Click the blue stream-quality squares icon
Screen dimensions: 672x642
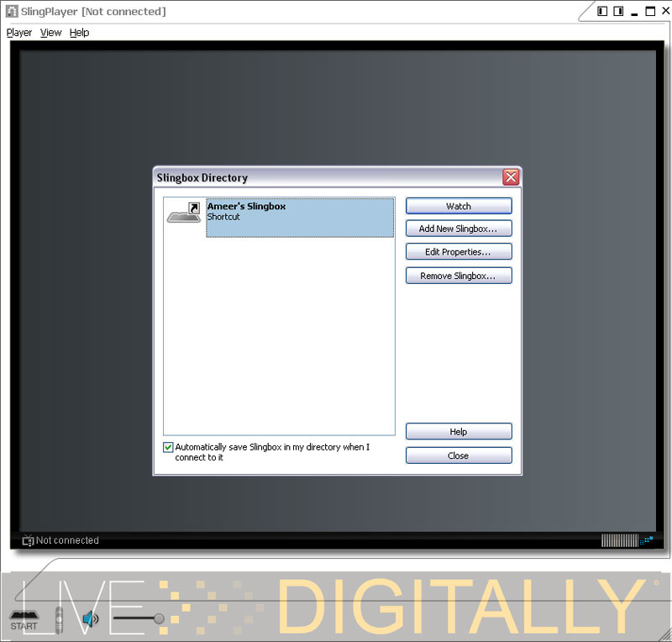(648, 540)
